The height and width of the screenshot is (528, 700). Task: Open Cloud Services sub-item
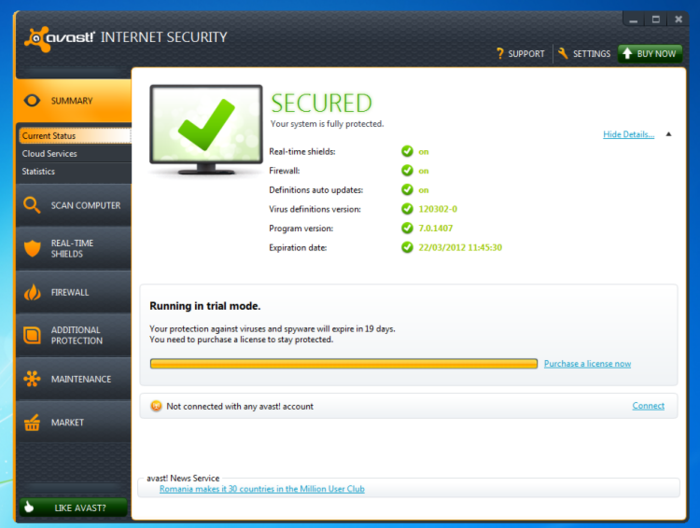tap(50, 154)
